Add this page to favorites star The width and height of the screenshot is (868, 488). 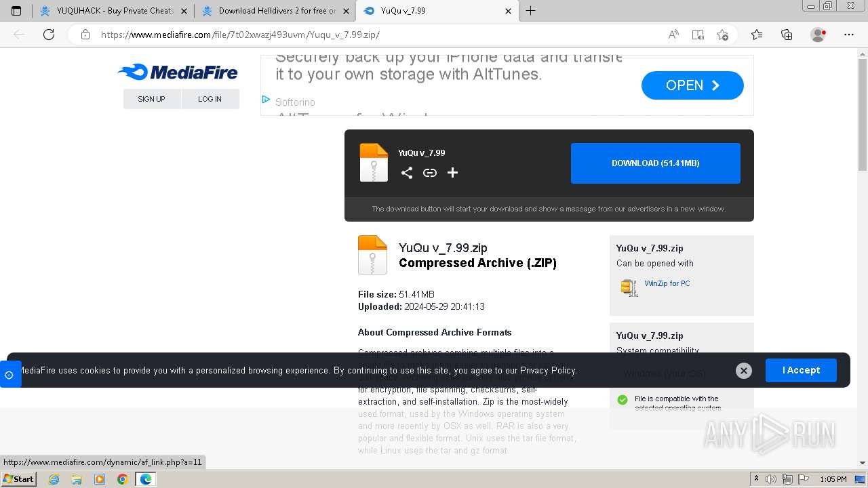coord(722,35)
